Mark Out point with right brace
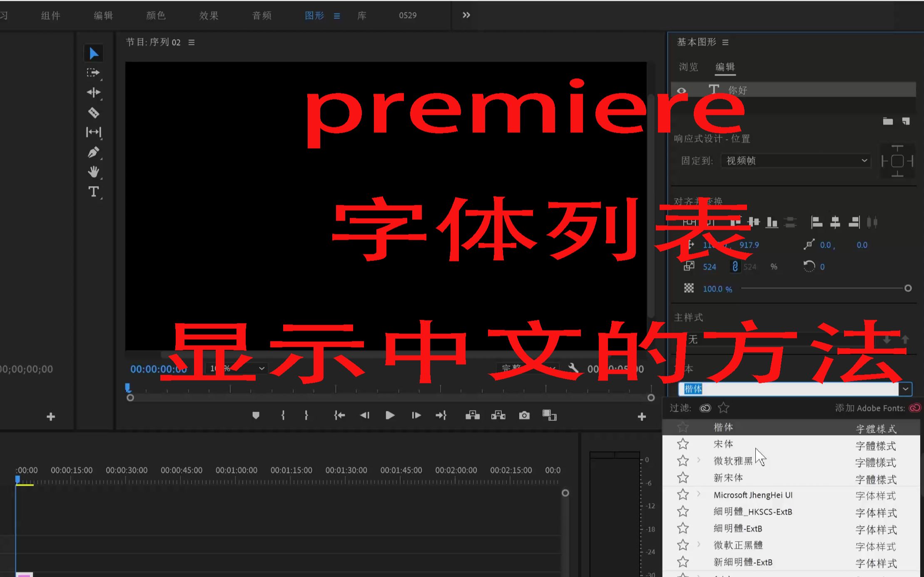This screenshot has height=577, width=924. pyautogui.click(x=306, y=415)
